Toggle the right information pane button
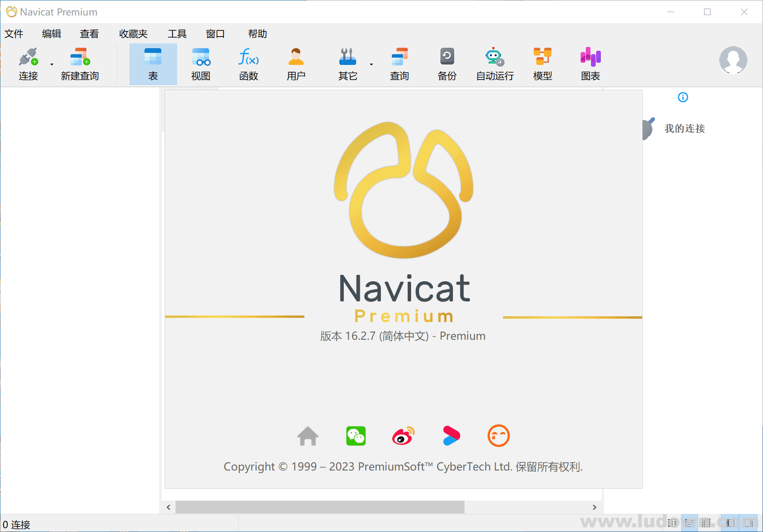 pyautogui.click(x=749, y=523)
